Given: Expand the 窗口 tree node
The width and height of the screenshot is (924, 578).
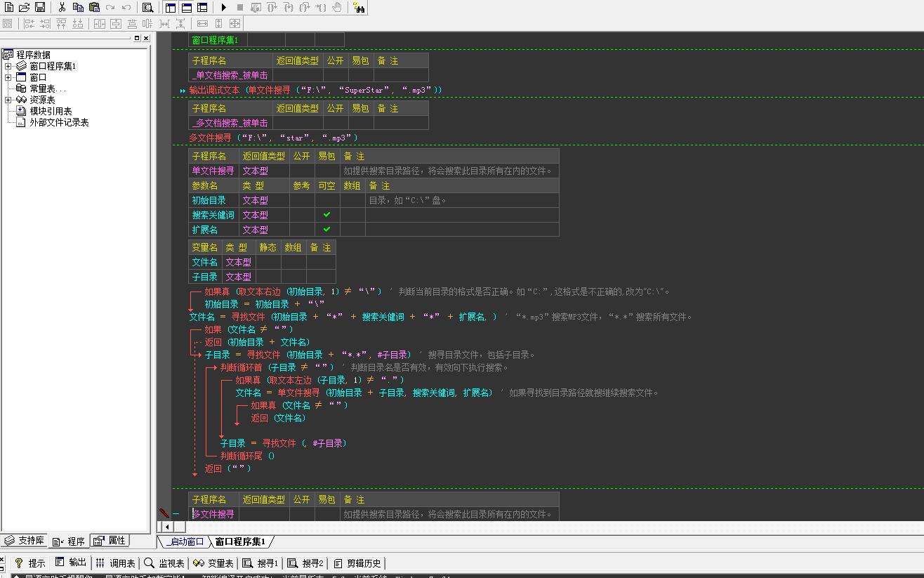Looking at the screenshot, I should [8, 77].
